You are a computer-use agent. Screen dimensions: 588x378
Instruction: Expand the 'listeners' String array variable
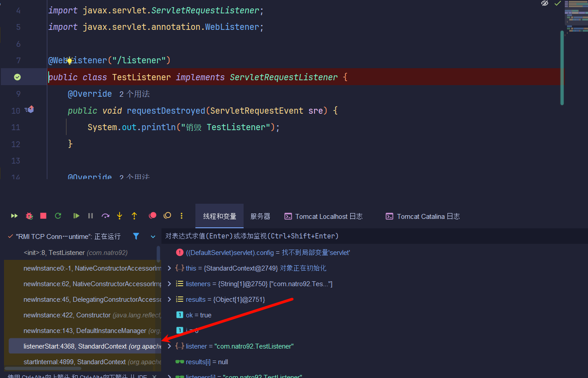[x=169, y=284]
